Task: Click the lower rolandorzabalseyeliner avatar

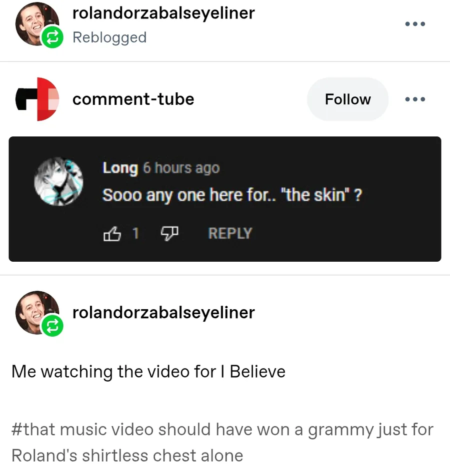Action: click(35, 310)
